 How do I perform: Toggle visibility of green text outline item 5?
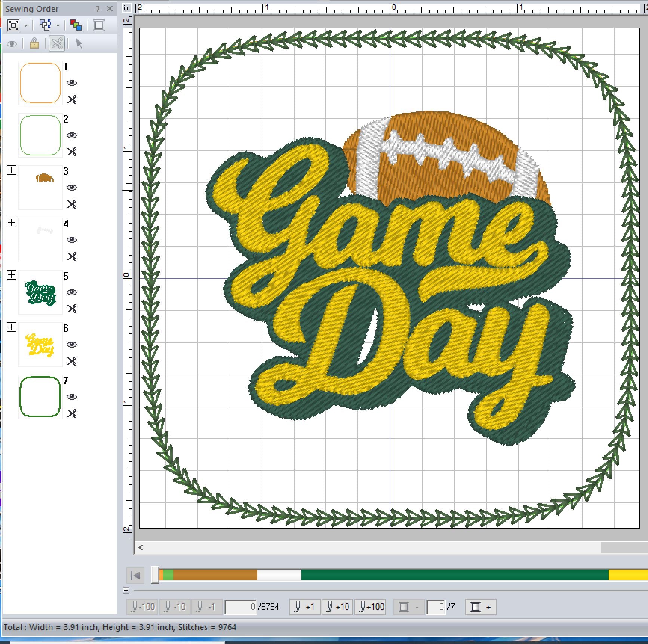(72, 292)
